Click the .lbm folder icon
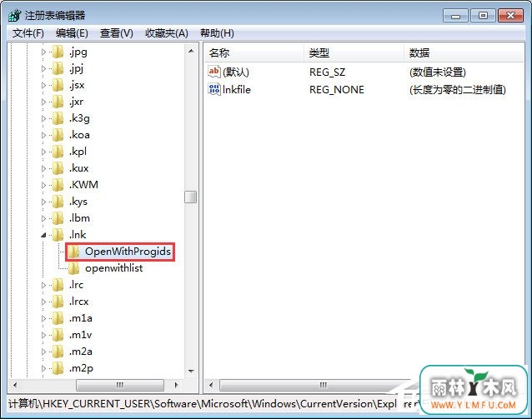The height and width of the screenshot is (419, 532). pyautogui.click(x=58, y=218)
